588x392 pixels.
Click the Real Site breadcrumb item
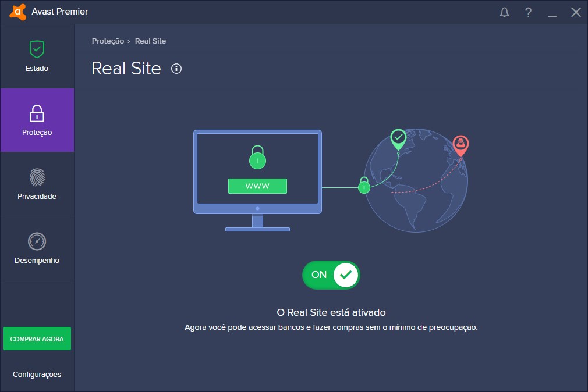[x=150, y=41]
